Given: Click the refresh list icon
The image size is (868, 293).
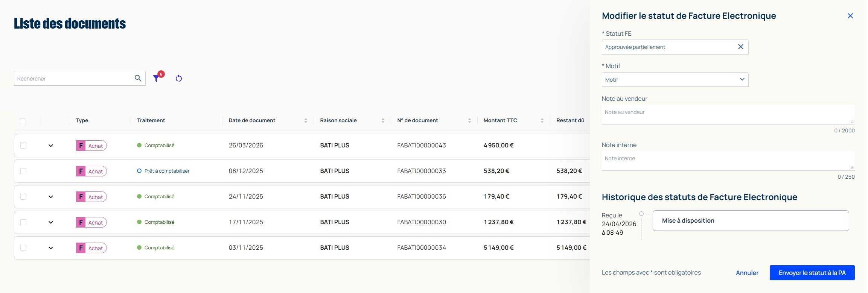Looking at the screenshot, I should coord(179,78).
